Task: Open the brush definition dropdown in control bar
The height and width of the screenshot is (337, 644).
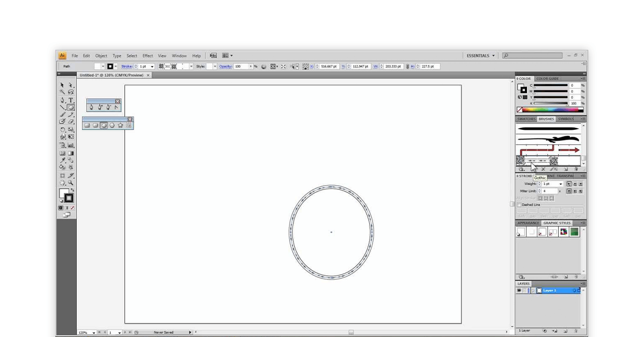Action: click(x=191, y=67)
